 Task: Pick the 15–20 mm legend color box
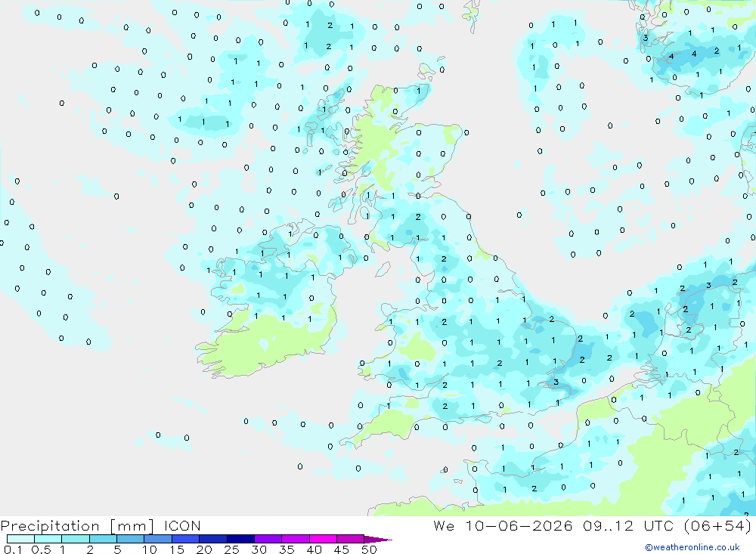[185, 539]
